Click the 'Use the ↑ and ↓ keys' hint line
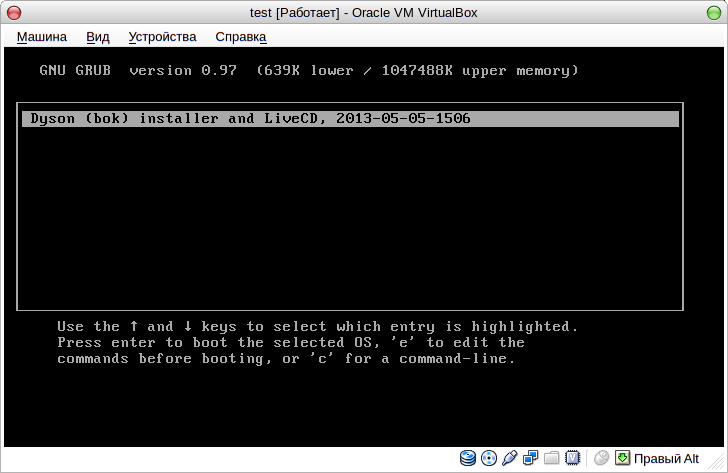Image resolution: width=728 pixels, height=473 pixels. click(x=318, y=327)
